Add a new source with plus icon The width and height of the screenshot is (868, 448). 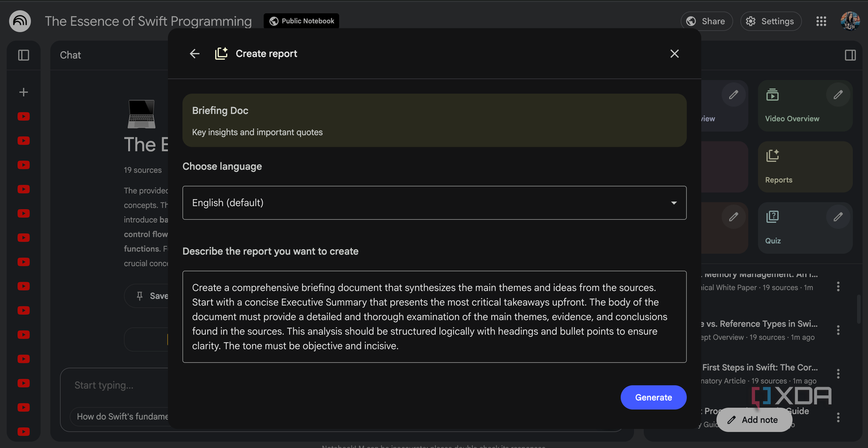[24, 92]
